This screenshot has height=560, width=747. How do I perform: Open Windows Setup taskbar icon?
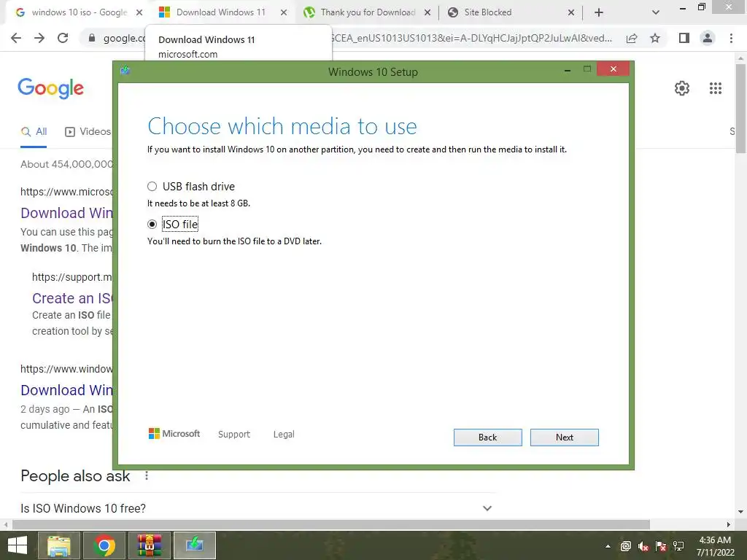click(195, 545)
